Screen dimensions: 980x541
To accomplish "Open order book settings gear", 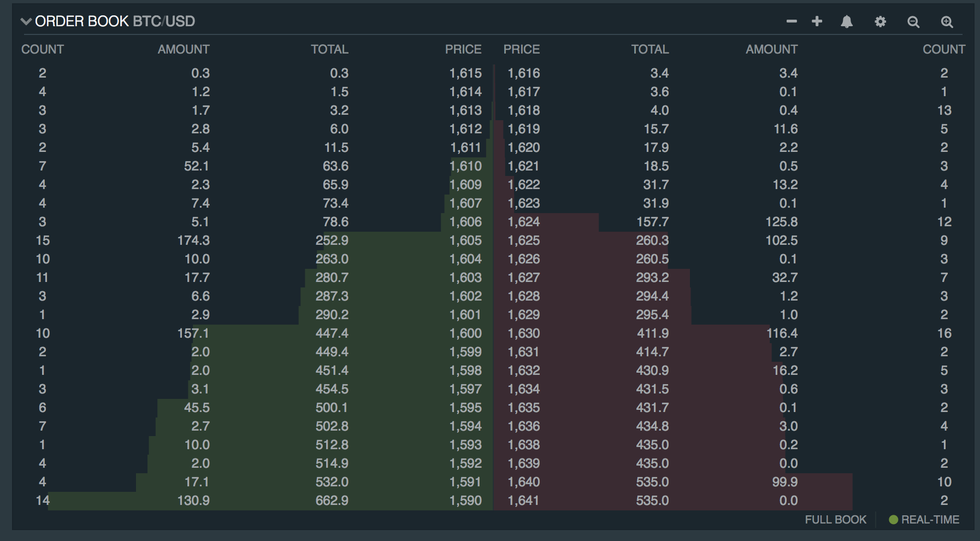I will pyautogui.click(x=880, y=22).
